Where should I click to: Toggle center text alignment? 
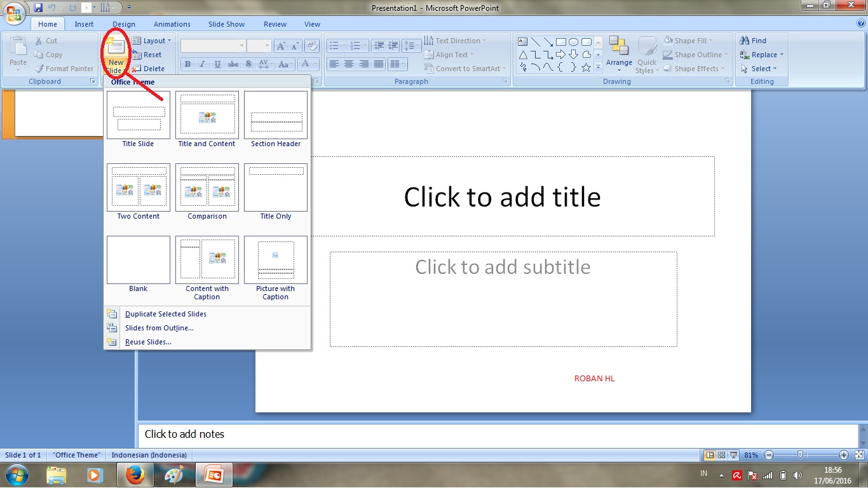(x=349, y=64)
